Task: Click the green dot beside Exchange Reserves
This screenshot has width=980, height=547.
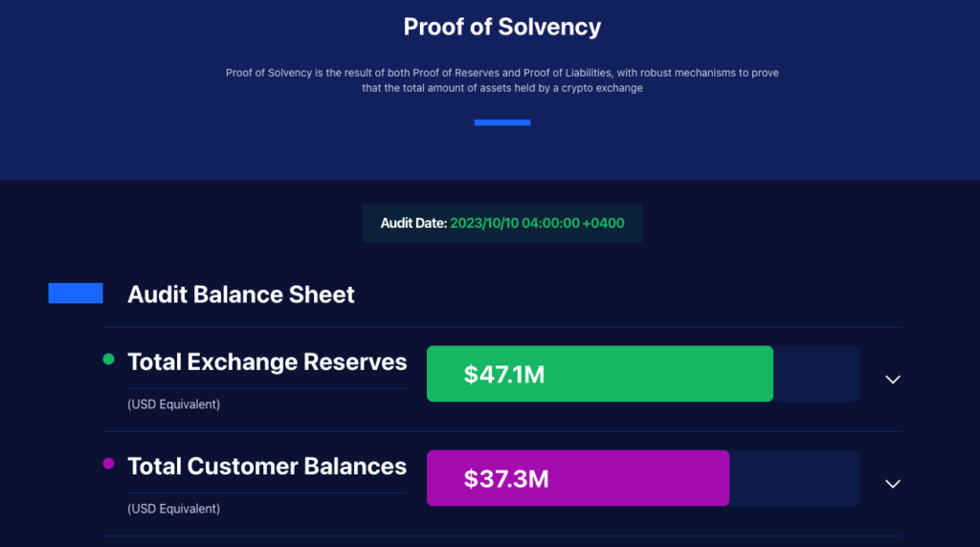Action: [x=108, y=360]
